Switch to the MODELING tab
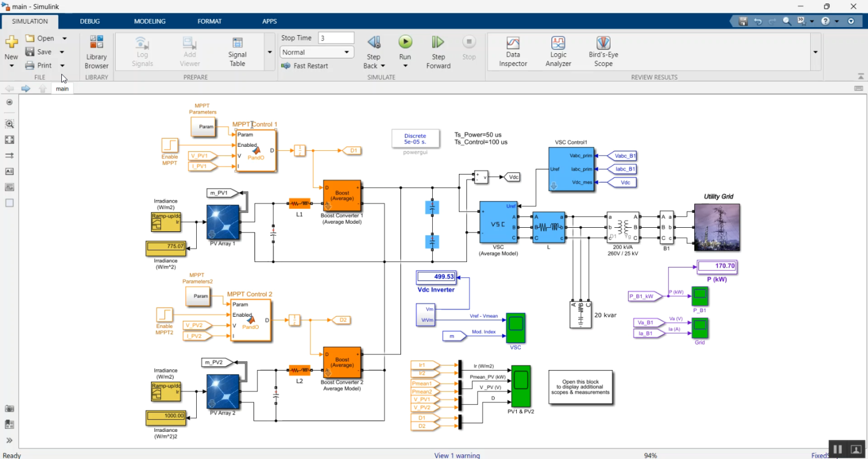Image resolution: width=868 pixels, height=459 pixels. coord(149,21)
